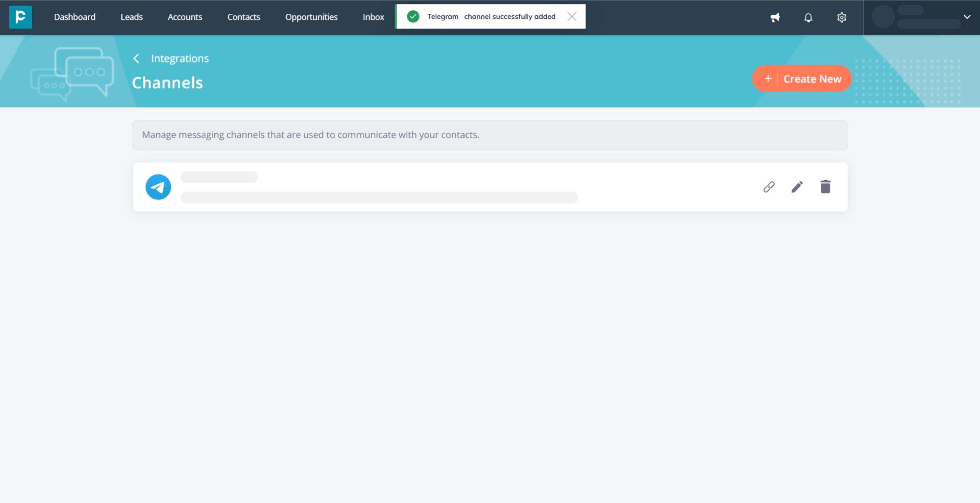Expand the user profile dropdown arrow
This screenshot has width=980, height=503.
pyautogui.click(x=967, y=17)
